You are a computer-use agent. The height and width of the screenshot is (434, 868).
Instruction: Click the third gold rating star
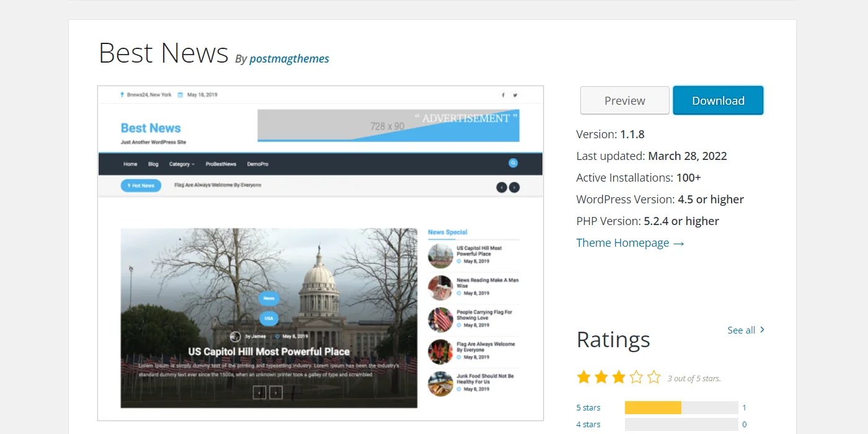(x=619, y=377)
